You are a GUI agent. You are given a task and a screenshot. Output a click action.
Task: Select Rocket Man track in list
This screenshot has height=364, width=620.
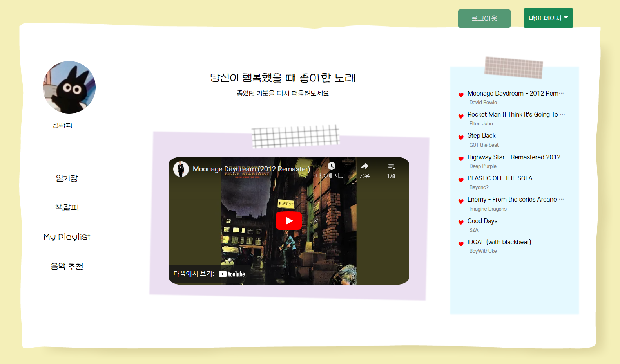coord(516,114)
